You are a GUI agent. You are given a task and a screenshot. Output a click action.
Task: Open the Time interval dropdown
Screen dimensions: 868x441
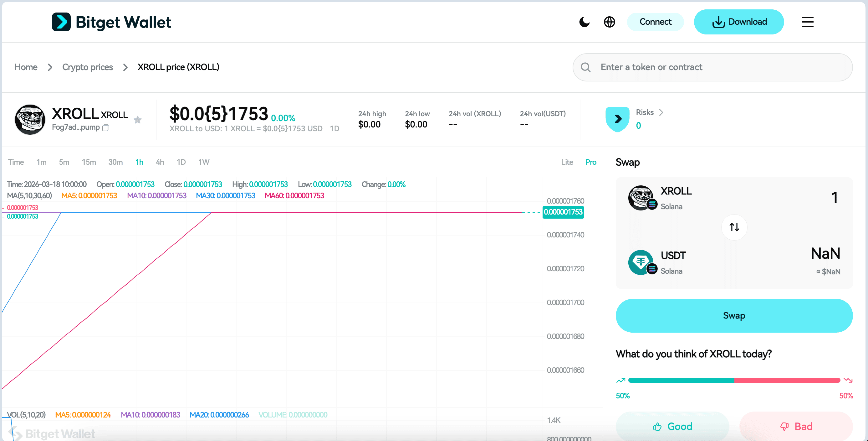(16, 162)
